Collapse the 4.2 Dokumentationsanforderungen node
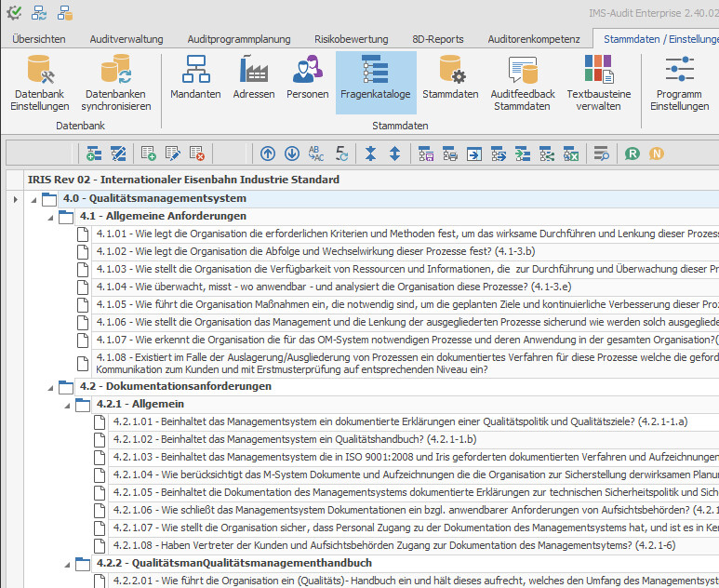The width and height of the screenshot is (719, 588). pos(50,388)
